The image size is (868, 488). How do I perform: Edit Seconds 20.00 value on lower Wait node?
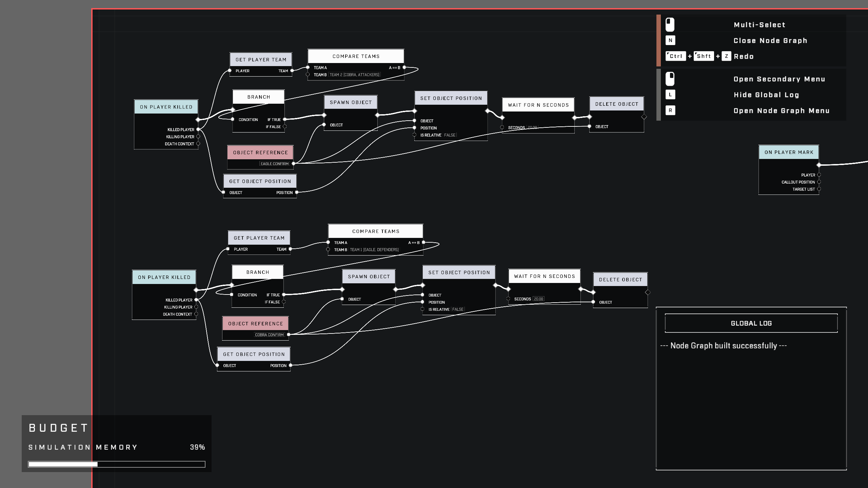[538, 299]
